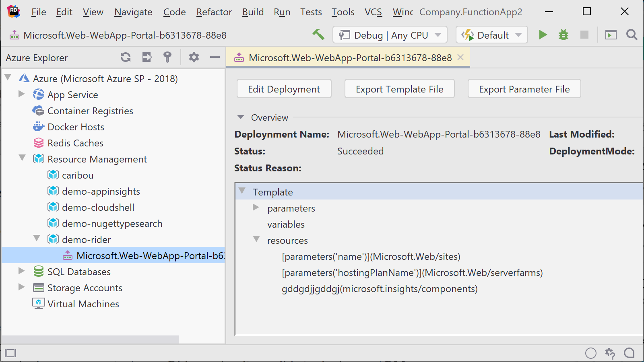The width and height of the screenshot is (644, 362).
Task: Open Search Everywhere magnifier icon
Action: coord(632,35)
